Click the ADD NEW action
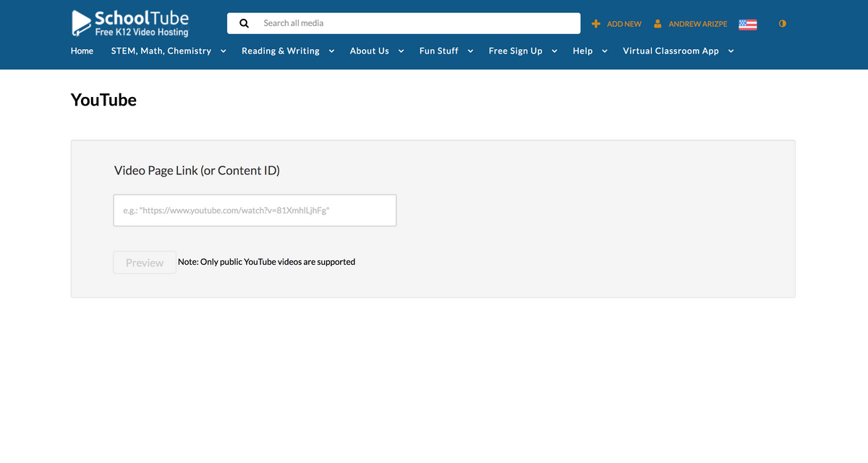Viewport: 868px width, 463px height. click(x=623, y=23)
